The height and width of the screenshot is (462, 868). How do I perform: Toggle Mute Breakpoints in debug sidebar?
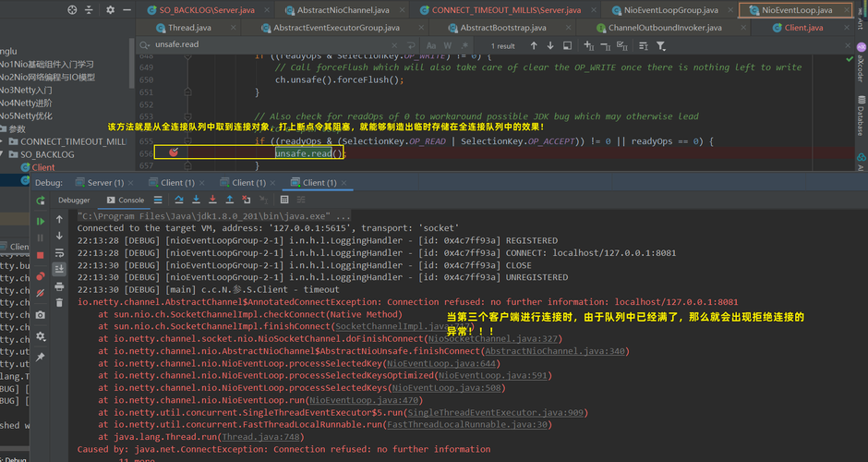click(40, 295)
